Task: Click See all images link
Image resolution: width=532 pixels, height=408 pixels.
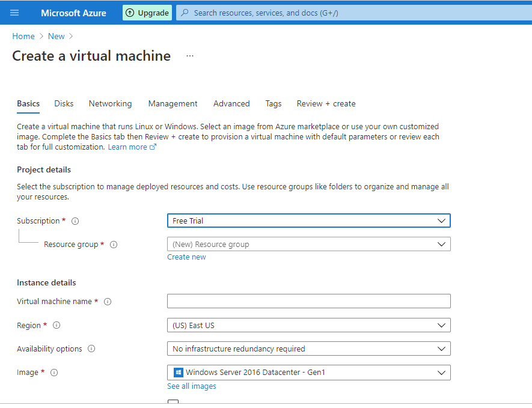Action: (x=192, y=386)
